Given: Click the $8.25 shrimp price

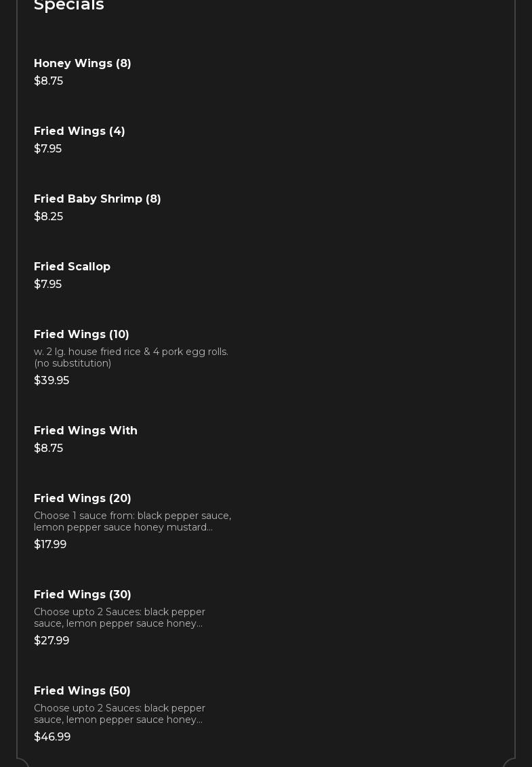Looking at the screenshot, I should (x=48, y=217).
